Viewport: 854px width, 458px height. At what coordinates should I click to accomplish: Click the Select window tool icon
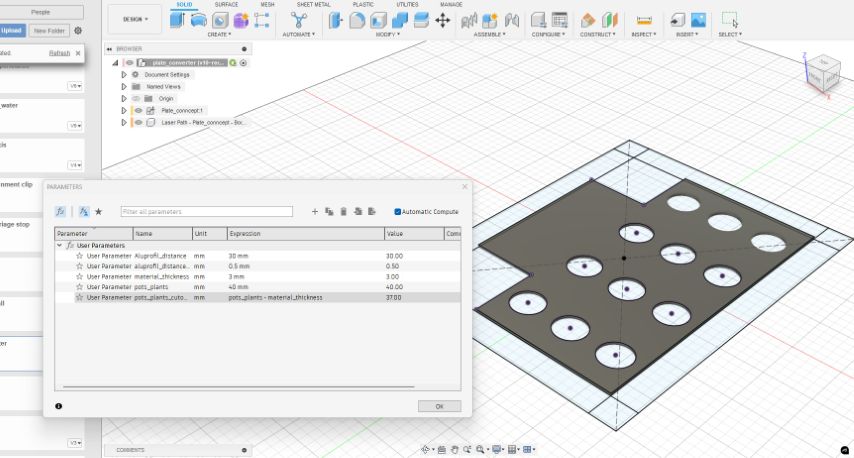pyautogui.click(x=730, y=20)
